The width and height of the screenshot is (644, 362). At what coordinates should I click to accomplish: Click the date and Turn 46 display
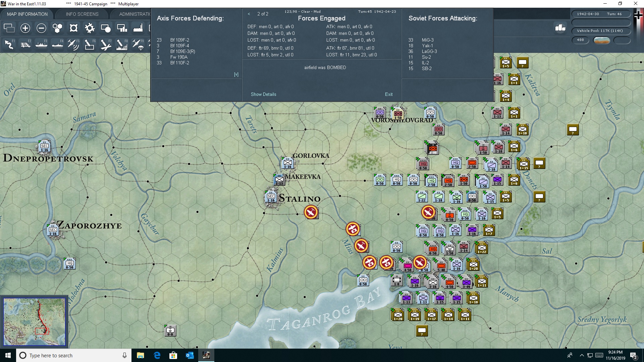click(601, 14)
